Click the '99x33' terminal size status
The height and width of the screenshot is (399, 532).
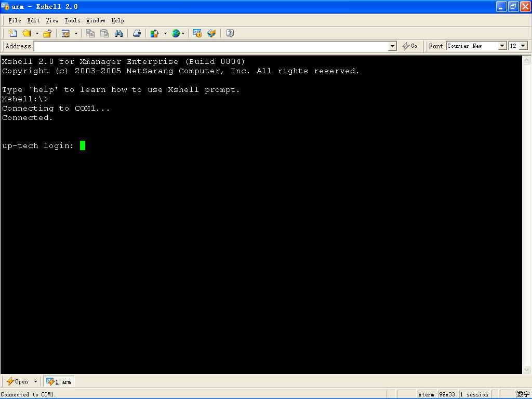pyautogui.click(x=447, y=395)
